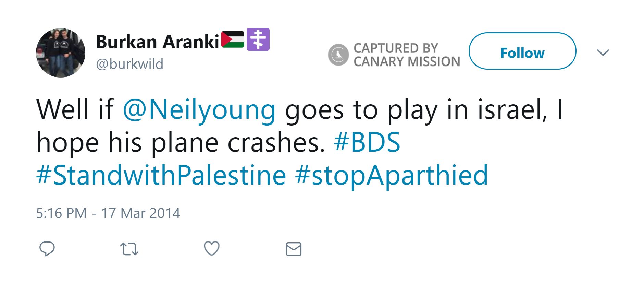Open the #BDS hashtag

pos(367,142)
